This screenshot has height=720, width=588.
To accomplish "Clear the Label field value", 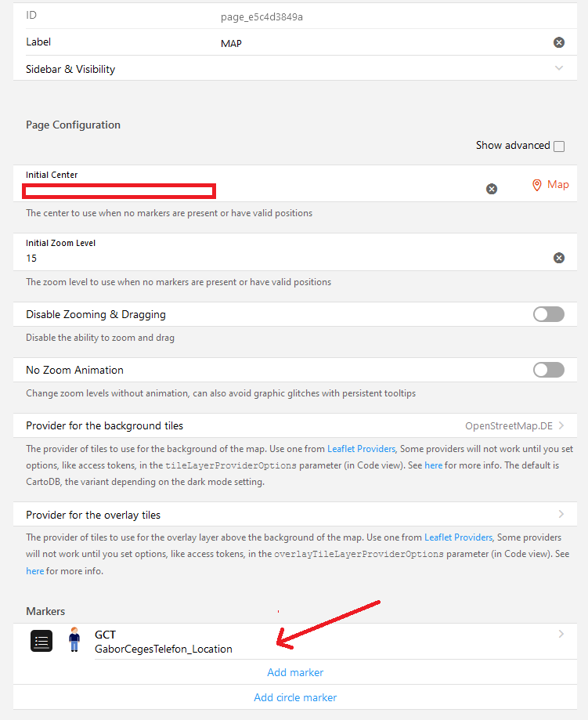I will click(x=559, y=42).
